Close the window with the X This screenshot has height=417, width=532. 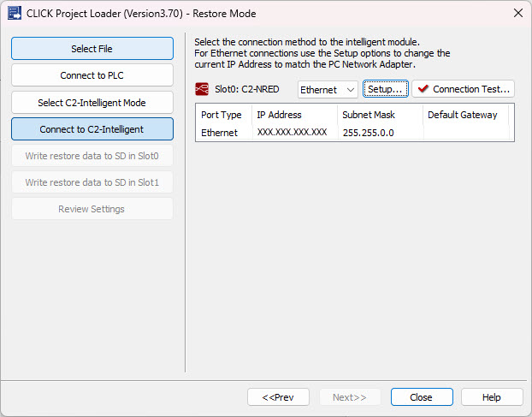[517, 13]
